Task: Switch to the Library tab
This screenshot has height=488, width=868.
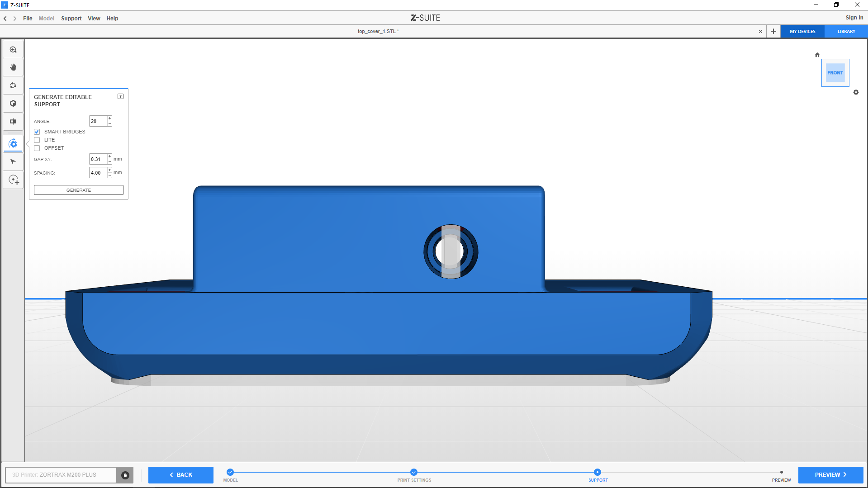Action: (x=846, y=32)
